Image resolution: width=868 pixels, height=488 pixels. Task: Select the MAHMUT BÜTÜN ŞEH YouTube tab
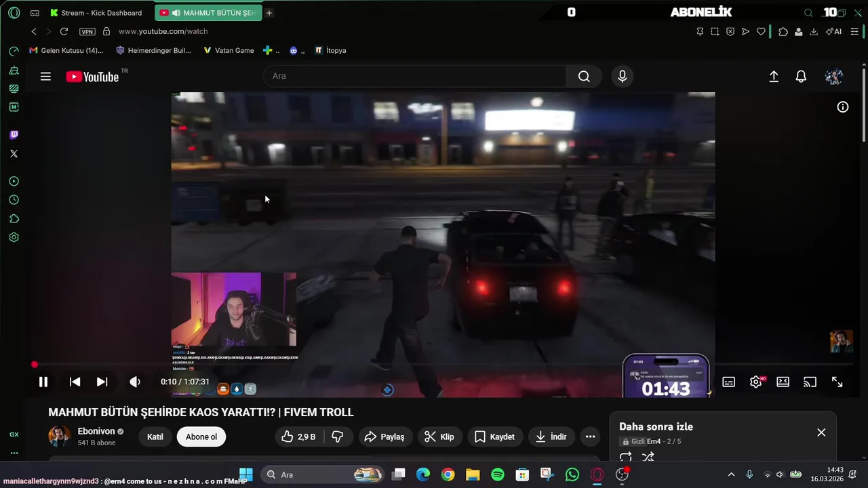208,13
